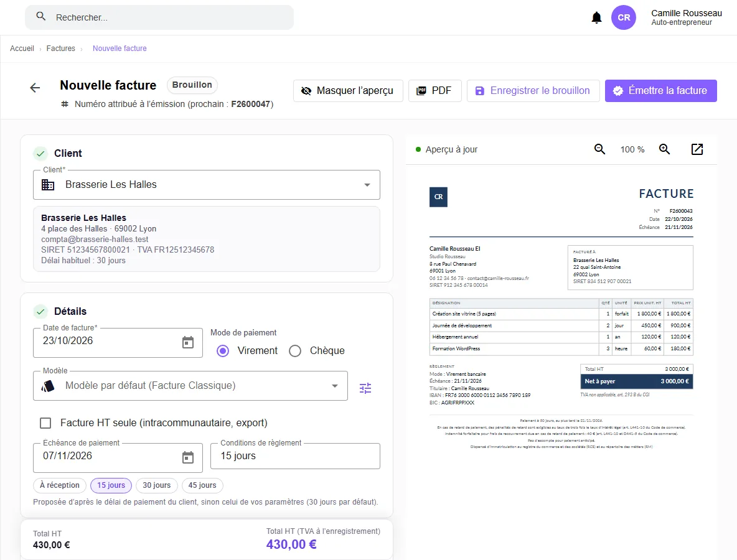The height and width of the screenshot is (560, 737).
Task: Click Aperçu à jour status
Action: pyautogui.click(x=446, y=149)
